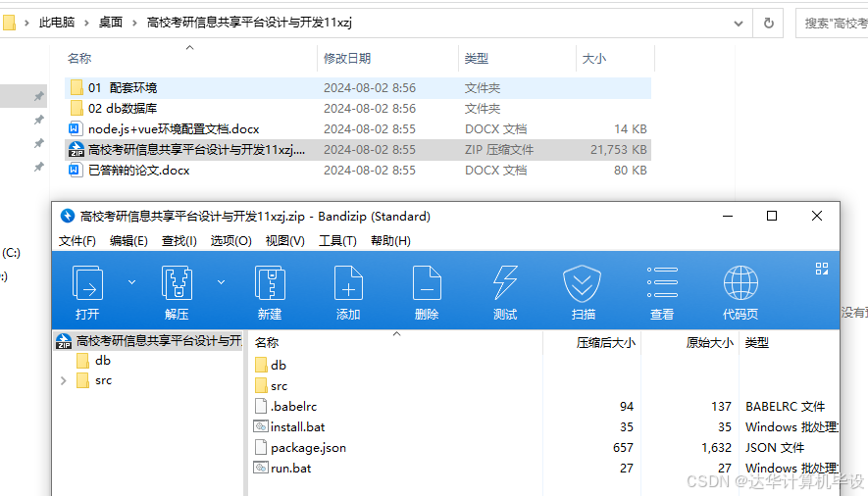This screenshot has height=496, width=868.
Task: Open the 视图(V) menu
Action: click(x=284, y=240)
